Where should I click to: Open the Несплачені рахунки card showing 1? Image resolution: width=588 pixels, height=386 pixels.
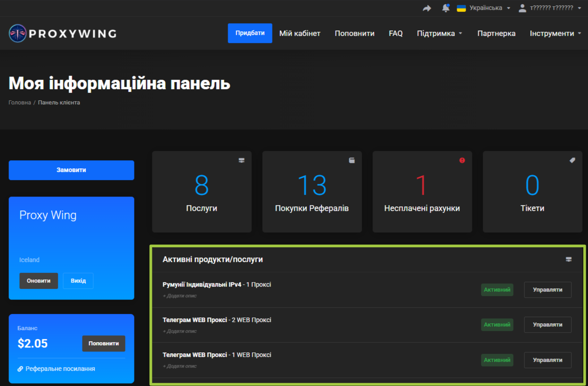tap(422, 192)
